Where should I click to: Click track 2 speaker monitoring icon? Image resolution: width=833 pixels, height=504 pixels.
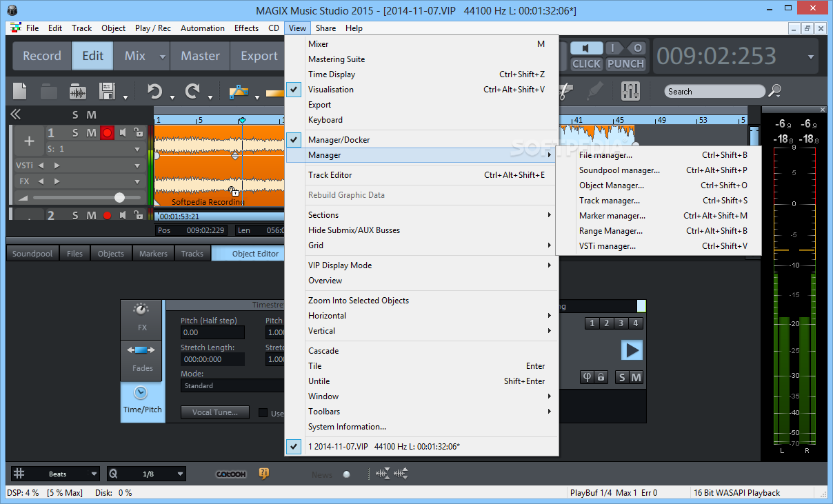[x=123, y=216]
